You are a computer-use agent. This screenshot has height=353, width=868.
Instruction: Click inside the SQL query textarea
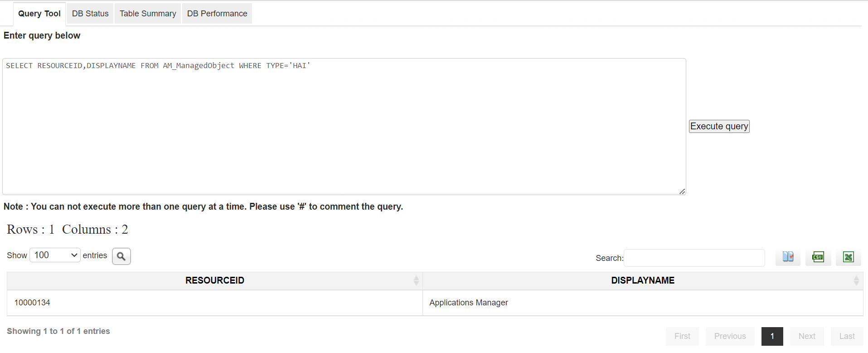[344, 127]
